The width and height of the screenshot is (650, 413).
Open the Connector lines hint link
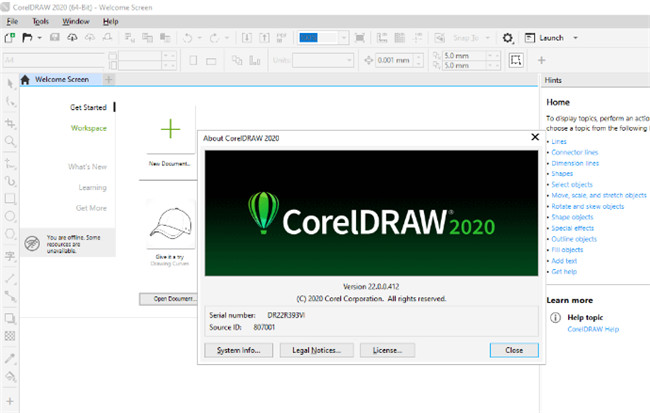coord(575,152)
